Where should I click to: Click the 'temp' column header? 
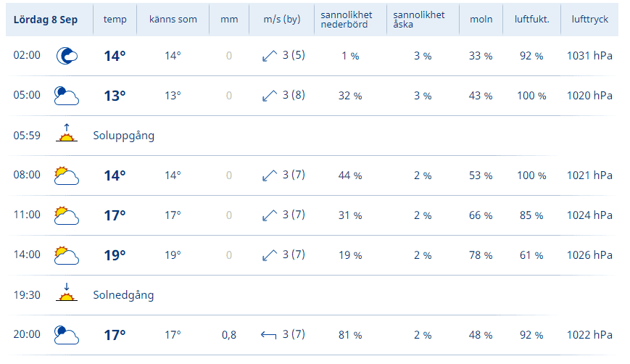click(115, 20)
